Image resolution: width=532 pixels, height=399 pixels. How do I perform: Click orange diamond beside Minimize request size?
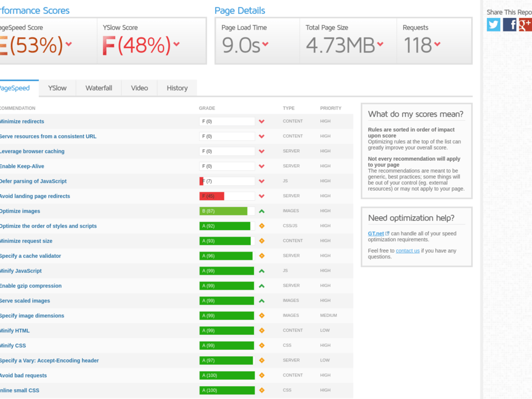(261, 241)
